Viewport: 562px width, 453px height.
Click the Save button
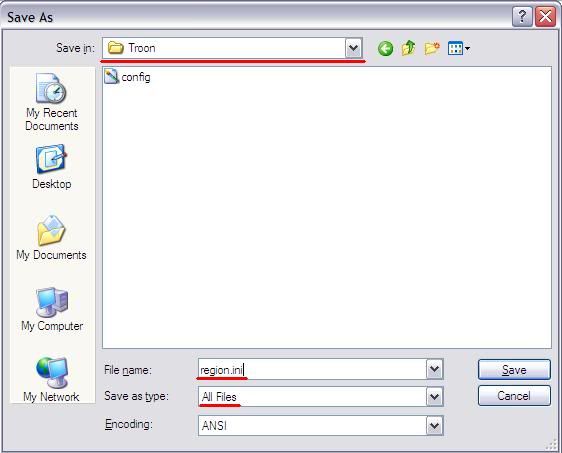[x=514, y=369]
